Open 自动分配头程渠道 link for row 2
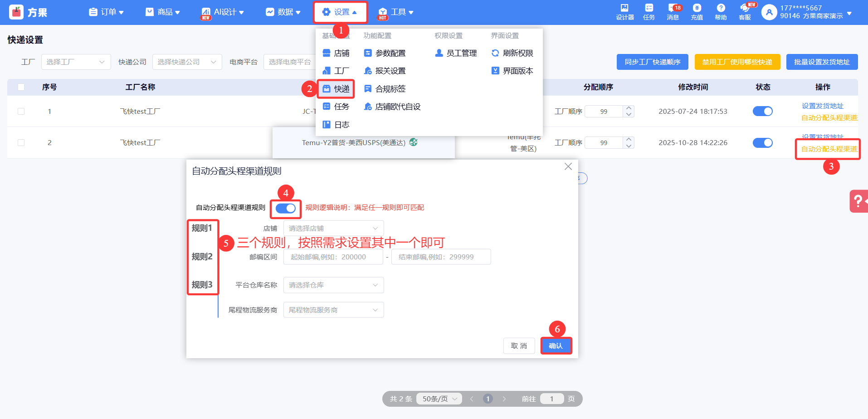The width and height of the screenshot is (868, 419). click(x=829, y=149)
